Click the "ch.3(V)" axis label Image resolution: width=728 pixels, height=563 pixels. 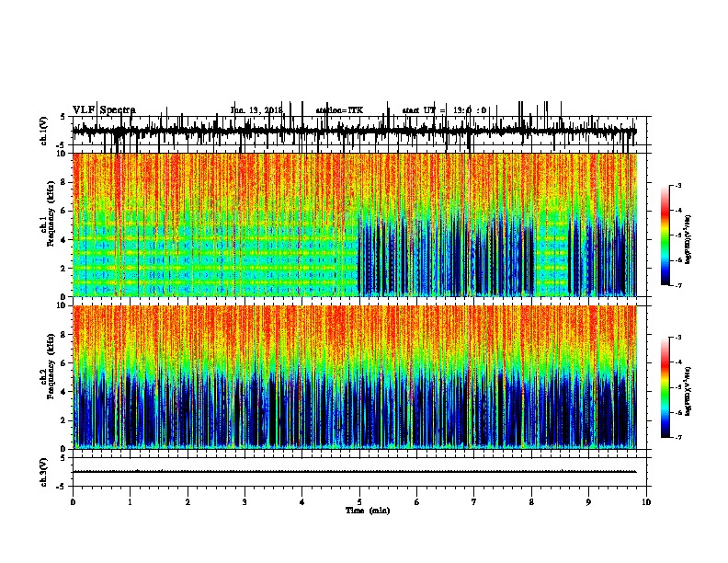point(44,472)
